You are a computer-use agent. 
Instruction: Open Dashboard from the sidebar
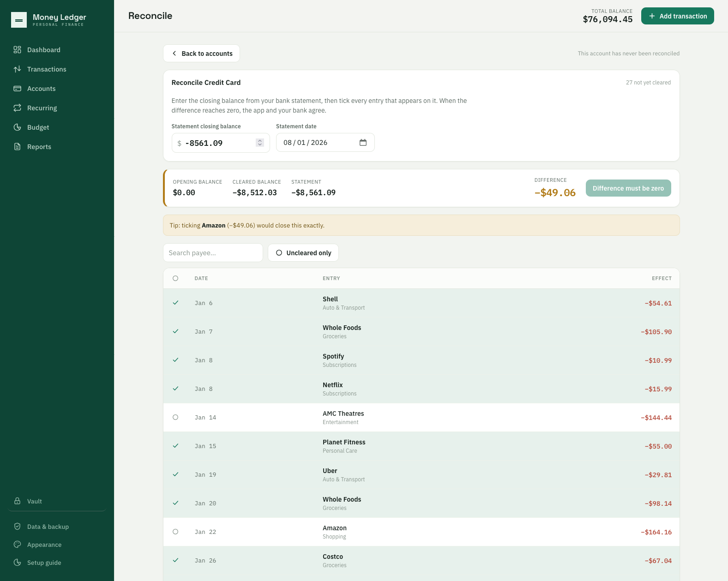pyautogui.click(x=57, y=50)
